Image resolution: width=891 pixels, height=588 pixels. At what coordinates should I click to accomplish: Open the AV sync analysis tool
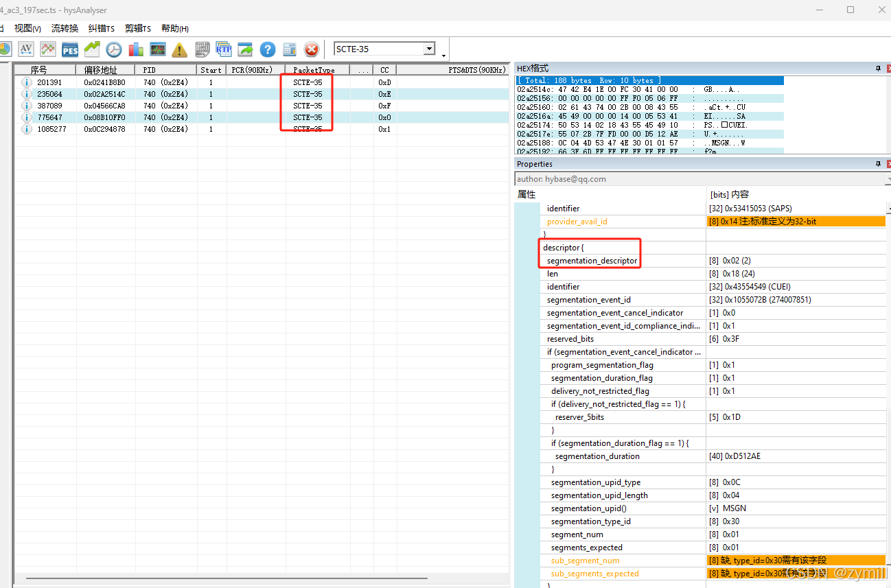[x=25, y=49]
